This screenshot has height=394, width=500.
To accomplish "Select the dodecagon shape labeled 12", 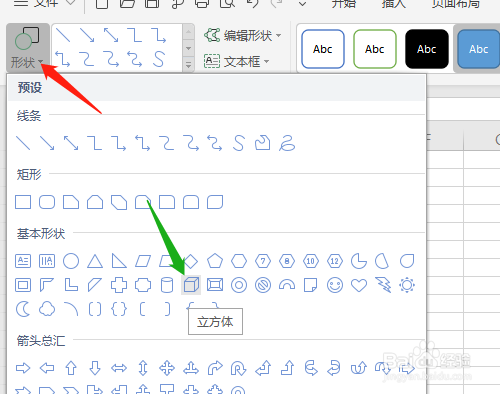I will (x=335, y=261).
